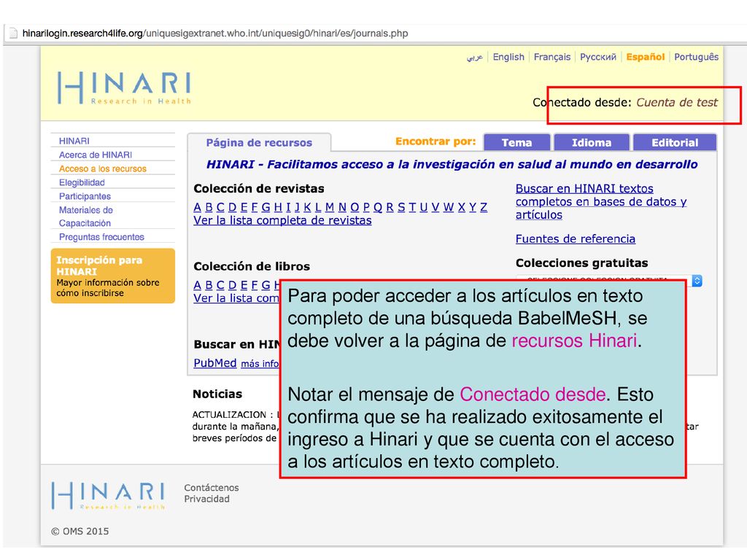747x560 pixels.
Task: Open the Tema tab
Action: pos(517,142)
